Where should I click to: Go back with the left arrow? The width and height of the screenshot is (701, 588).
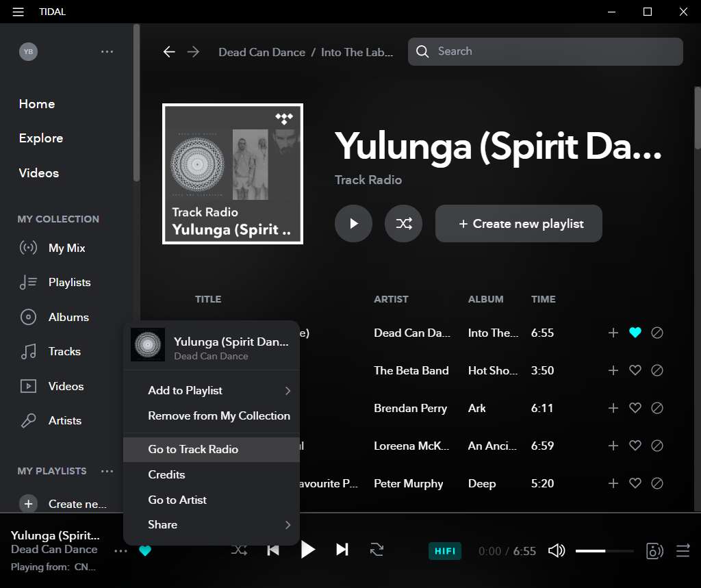coord(169,52)
